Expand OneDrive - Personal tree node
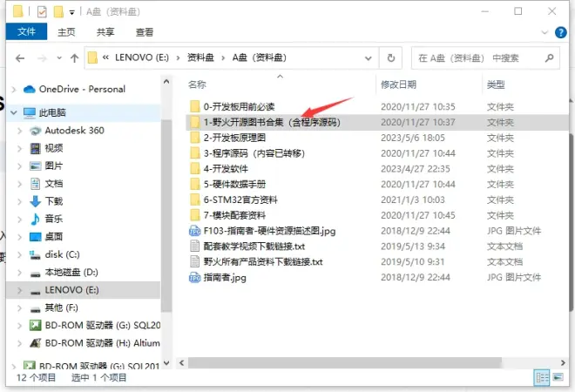Viewport: 575px width, 392px height. click(x=14, y=90)
